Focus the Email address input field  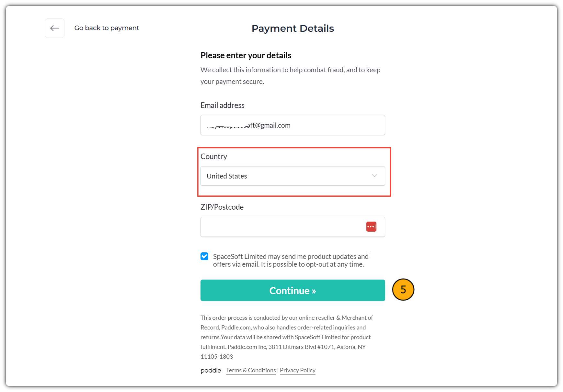tap(293, 125)
